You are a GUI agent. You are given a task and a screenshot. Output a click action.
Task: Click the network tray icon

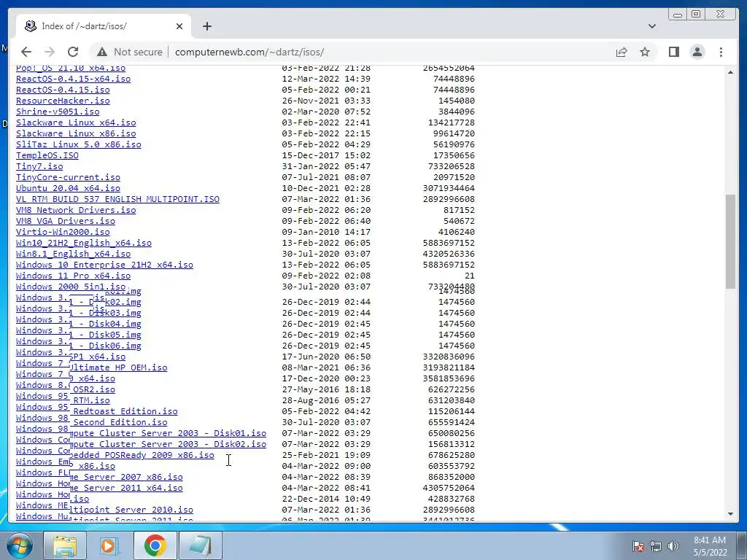pos(656,546)
